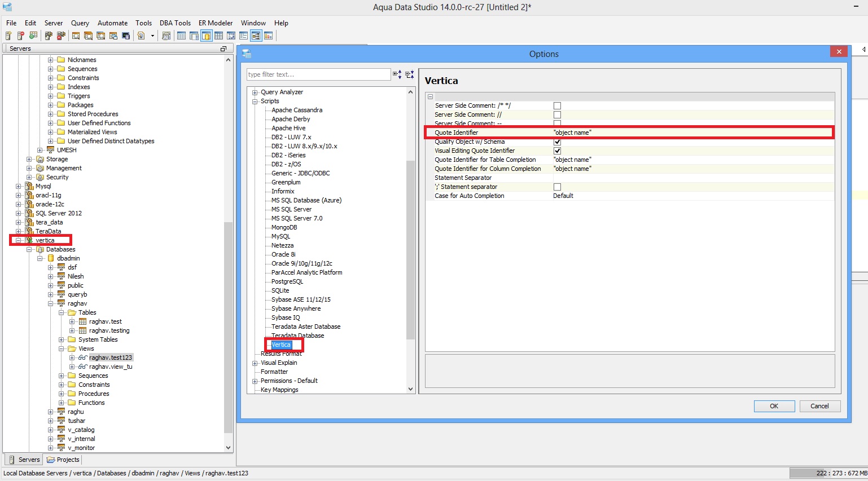Viewport: 868px width, 481px height.
Task: Click the green-dot table toolbar icon
Action: coord(33,36)
